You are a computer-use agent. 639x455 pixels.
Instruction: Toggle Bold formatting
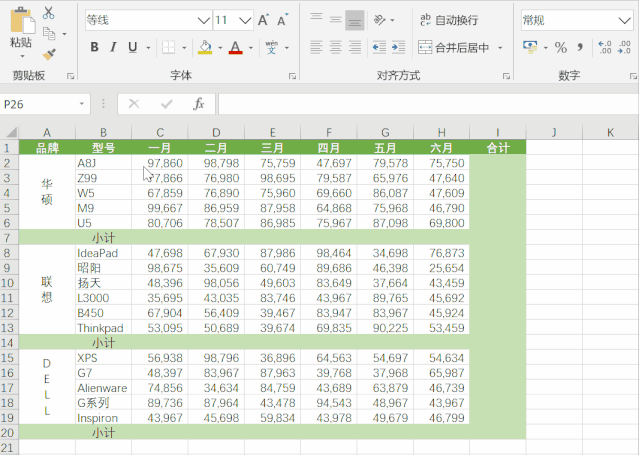pyautogui.click(x=94, y=47)
